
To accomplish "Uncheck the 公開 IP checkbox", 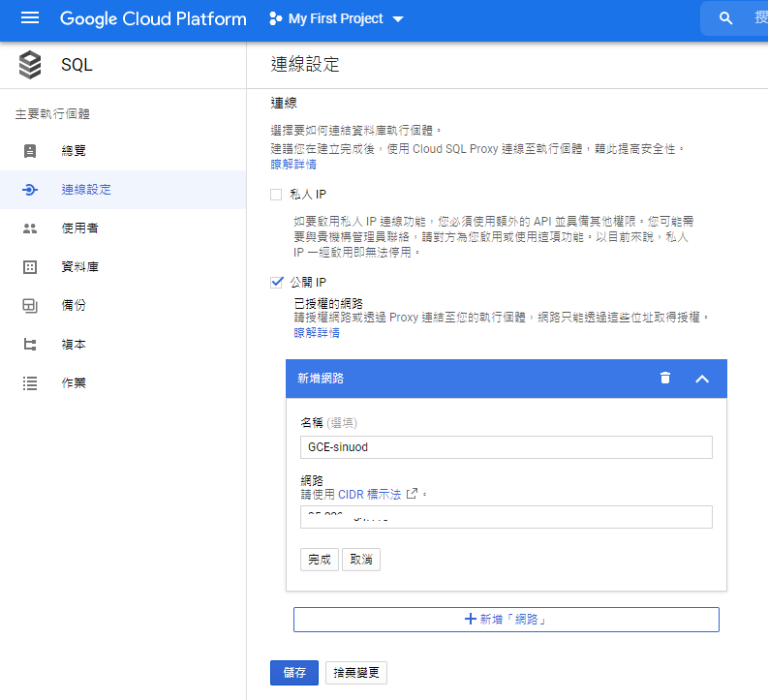I will (x=277, y=283).
